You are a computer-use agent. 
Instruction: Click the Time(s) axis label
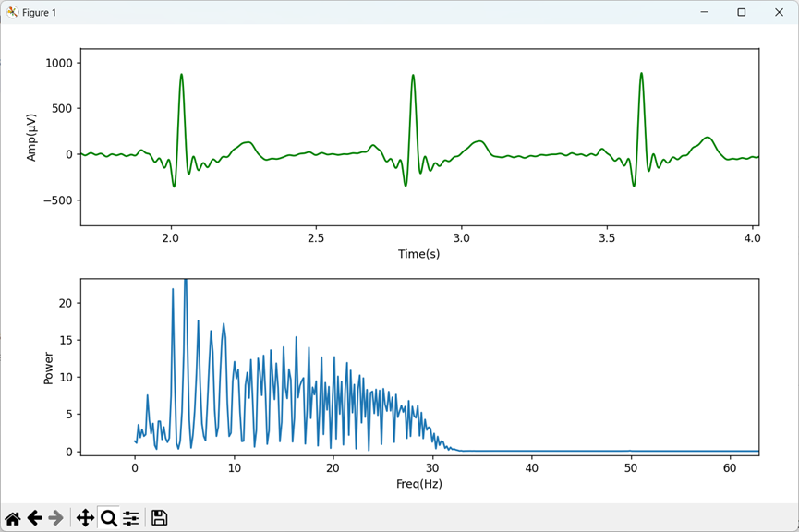(418, 254)
